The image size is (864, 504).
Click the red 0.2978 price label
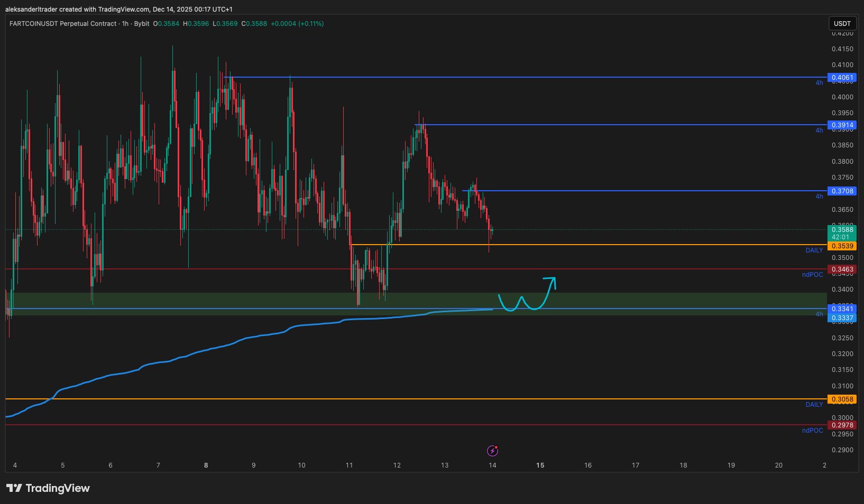[x=842, y=425]
